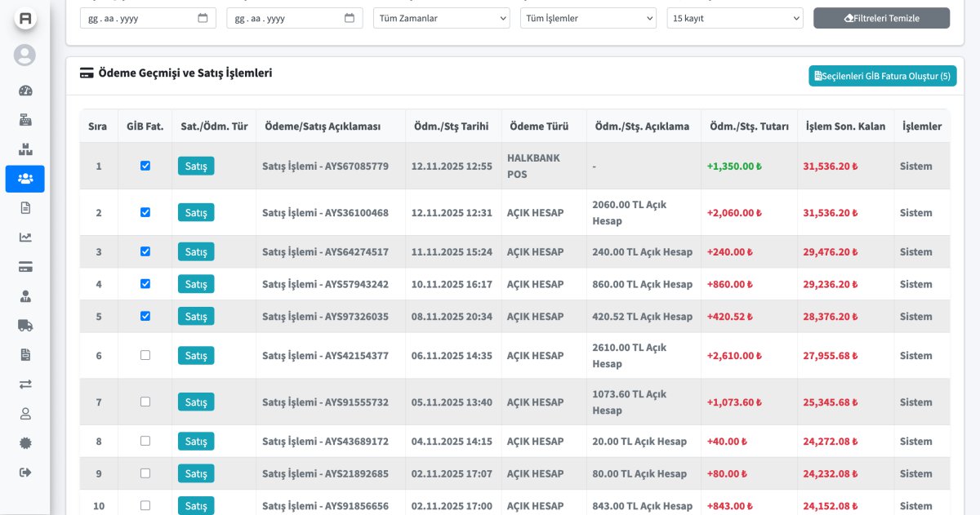Expand the "Tüm İşlemler" dropdown
Image resolution: width=980 pixels, height=515 pixels.
coord(588,18)
